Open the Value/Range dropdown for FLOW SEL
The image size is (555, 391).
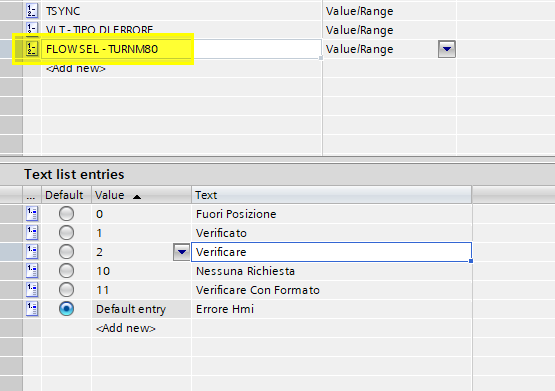[447, 49]
